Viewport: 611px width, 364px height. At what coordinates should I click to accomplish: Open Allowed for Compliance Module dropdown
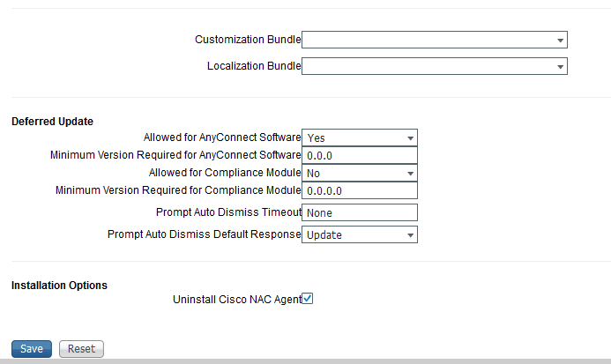click(359, 173)
